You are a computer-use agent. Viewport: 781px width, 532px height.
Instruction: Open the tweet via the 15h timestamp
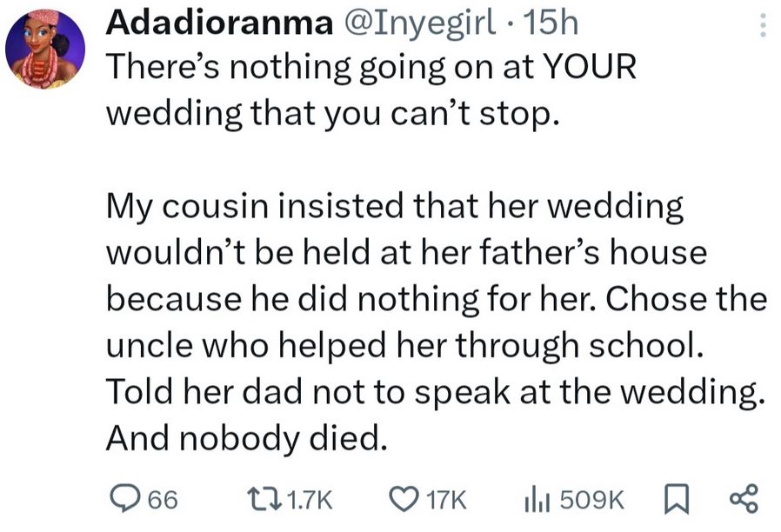click(551, 24)
